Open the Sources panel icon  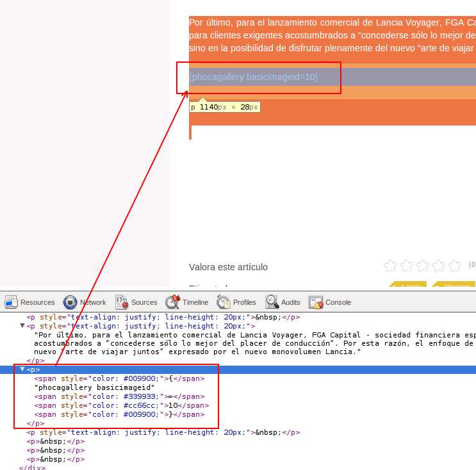[122, 302]
